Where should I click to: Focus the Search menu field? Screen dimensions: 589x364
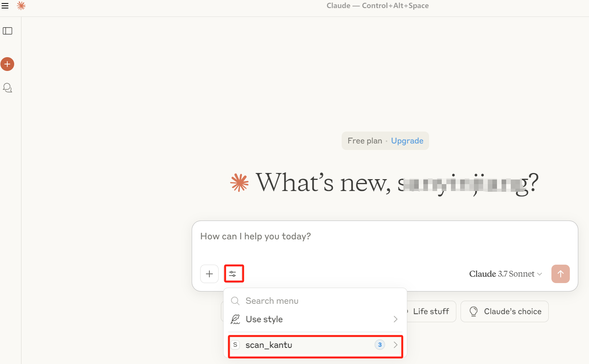tap(315, 301)
